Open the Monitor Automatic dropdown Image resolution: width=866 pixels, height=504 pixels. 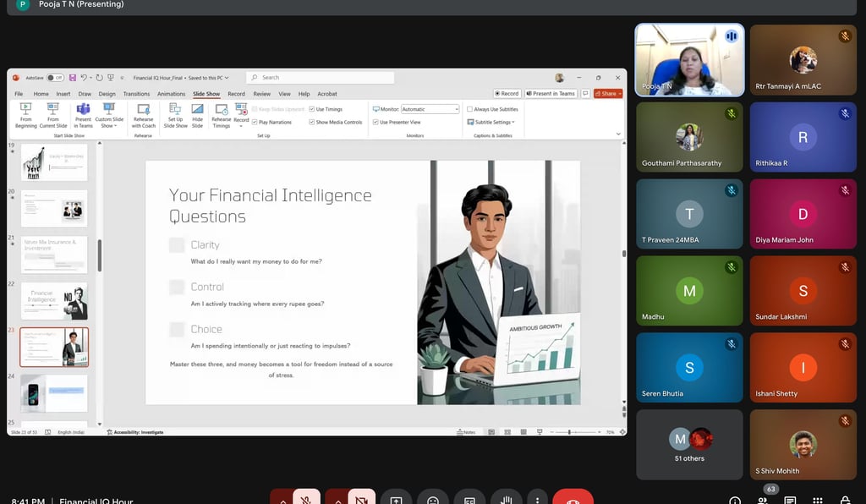click(430, 109)
